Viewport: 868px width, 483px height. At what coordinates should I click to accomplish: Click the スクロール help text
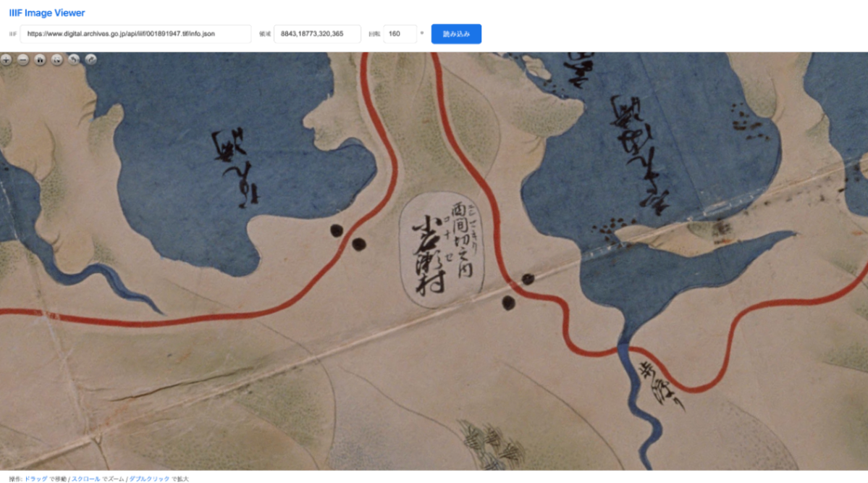pos(86,479)
